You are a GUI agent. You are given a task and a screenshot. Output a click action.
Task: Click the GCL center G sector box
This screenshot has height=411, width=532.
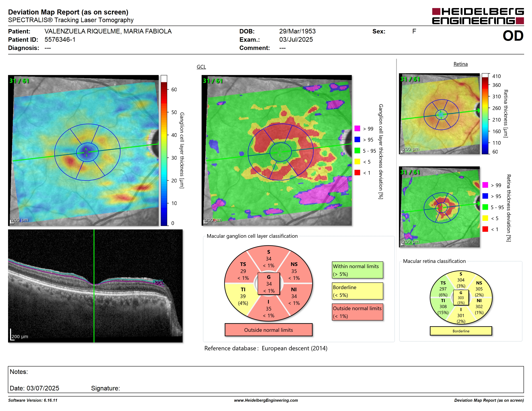pyautogui.click(x=269, y=284)
